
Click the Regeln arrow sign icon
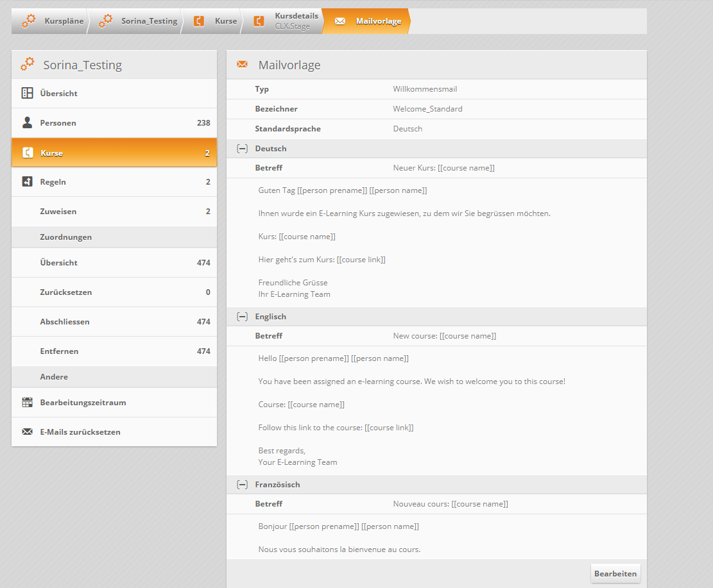(27, 182)
